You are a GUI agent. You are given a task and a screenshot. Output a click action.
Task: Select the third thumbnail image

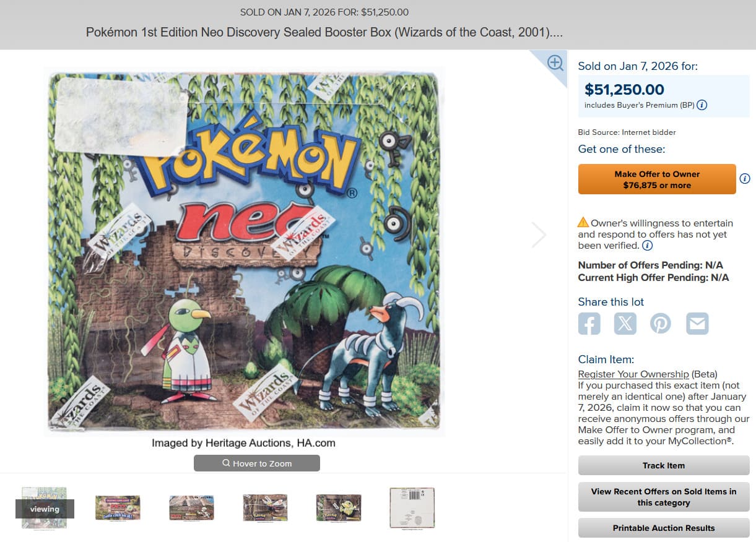191,508
